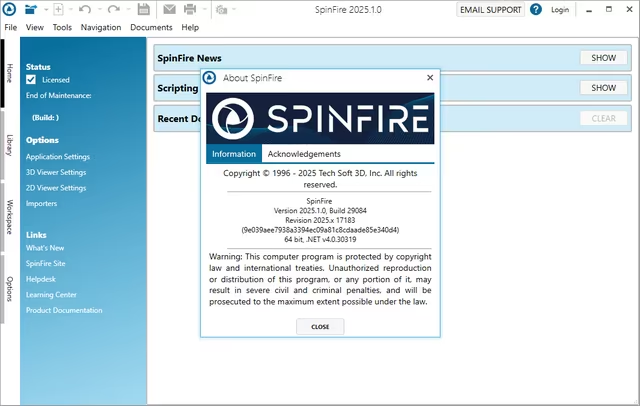This screenshot has height=406, width=640.
Task: Click the screenshot camera icon
Action: click(x=222, y=10)
